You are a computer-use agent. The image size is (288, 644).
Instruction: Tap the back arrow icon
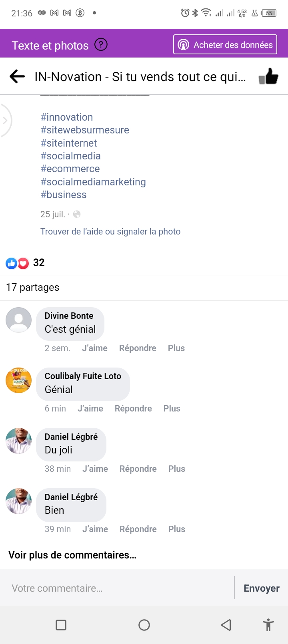[17, 76]
